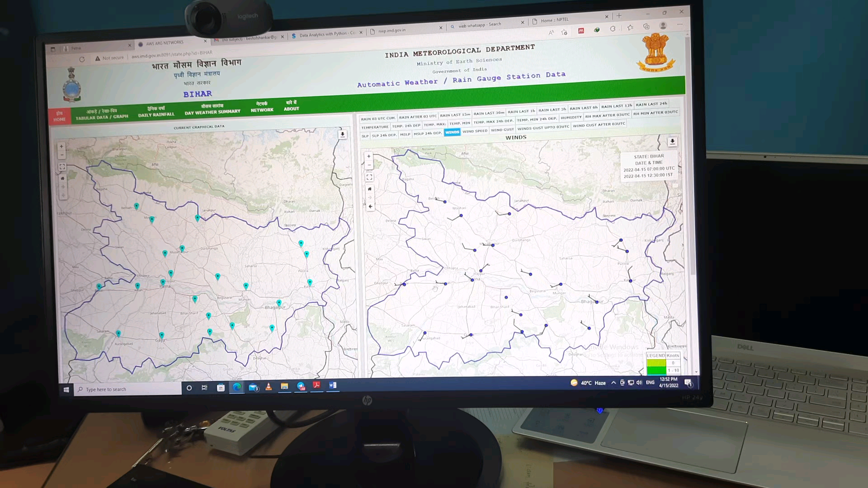Select RAIN LAST 15m parameter
The image size is (868, 488).
455,115
